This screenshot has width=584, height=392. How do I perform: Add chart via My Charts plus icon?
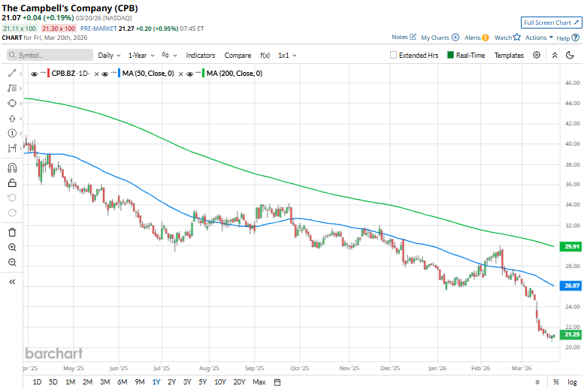[x=455, y=38]
